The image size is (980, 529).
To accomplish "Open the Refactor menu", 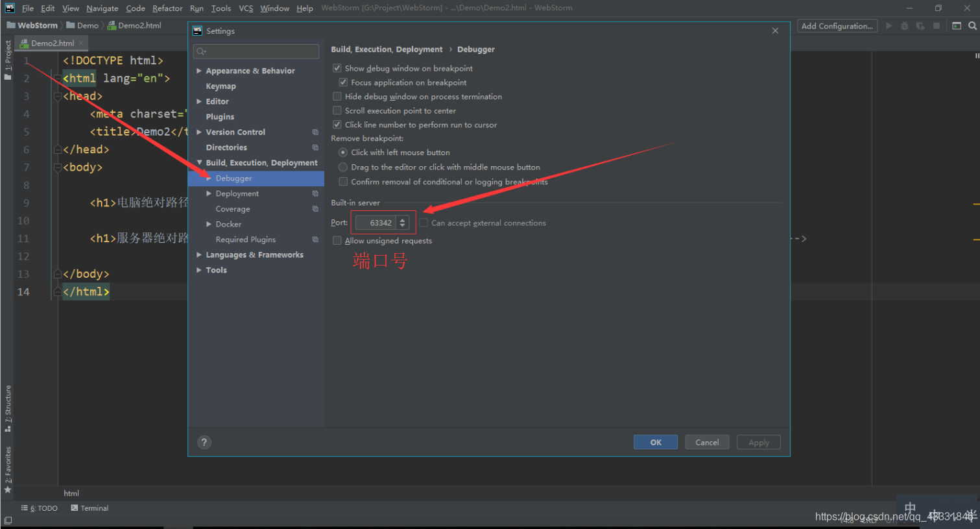I will click(167, 8).
